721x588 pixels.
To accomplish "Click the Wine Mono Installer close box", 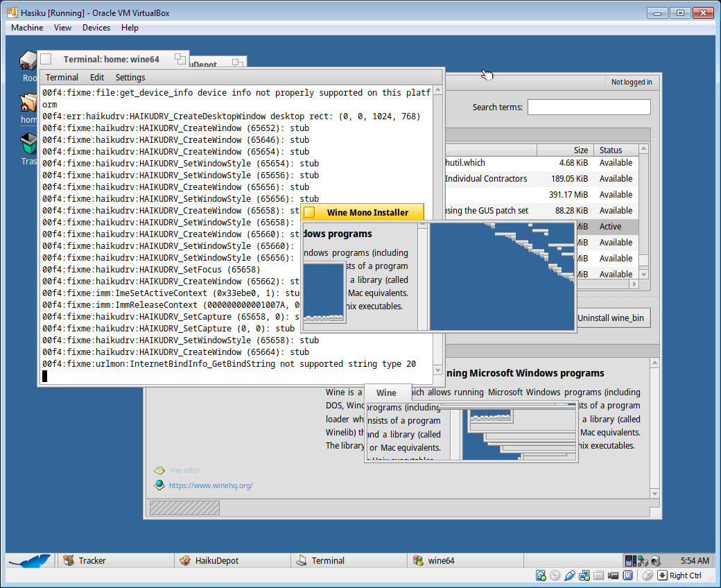I will tap(310, 212).
